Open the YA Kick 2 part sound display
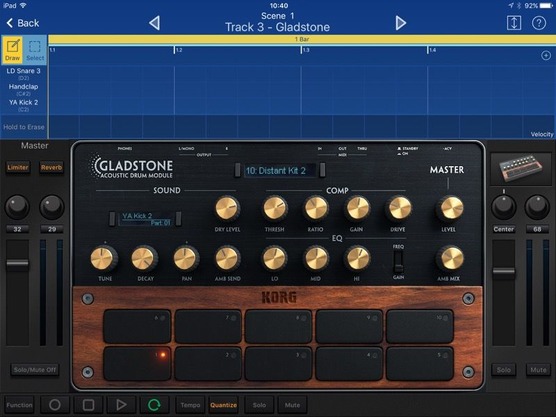556x417 pixels. 146,219
